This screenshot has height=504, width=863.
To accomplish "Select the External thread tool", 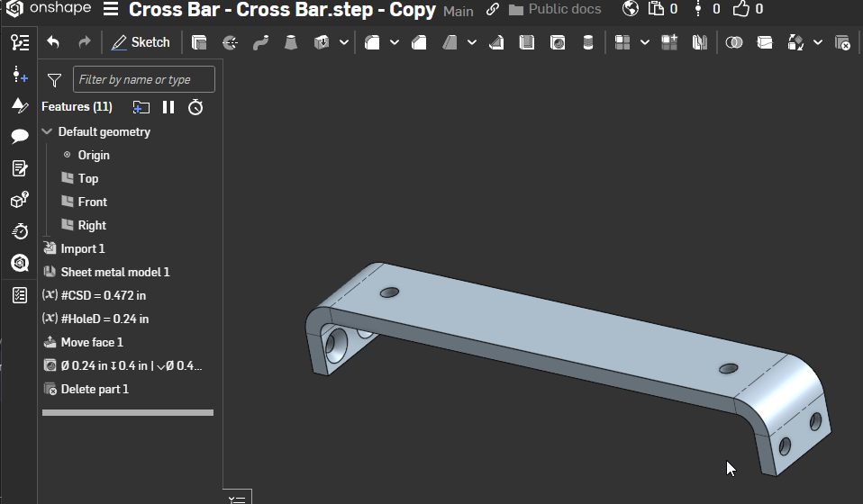I will [588, 42].
